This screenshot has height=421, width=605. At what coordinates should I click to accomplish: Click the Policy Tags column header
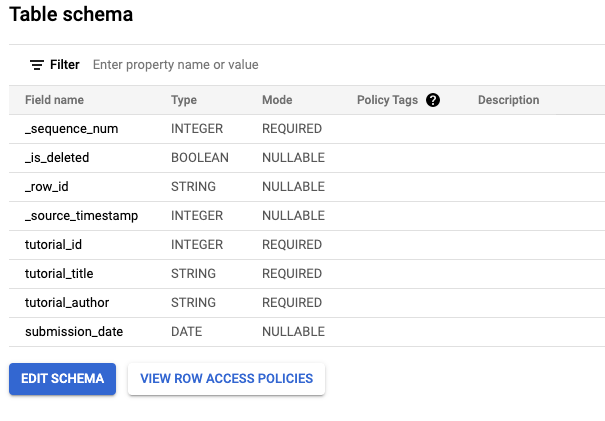[x=387, y=100]
